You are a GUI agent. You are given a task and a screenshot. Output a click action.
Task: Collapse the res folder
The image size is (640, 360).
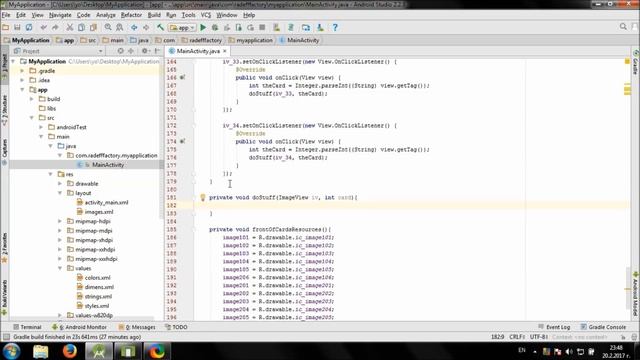[51, 174]
